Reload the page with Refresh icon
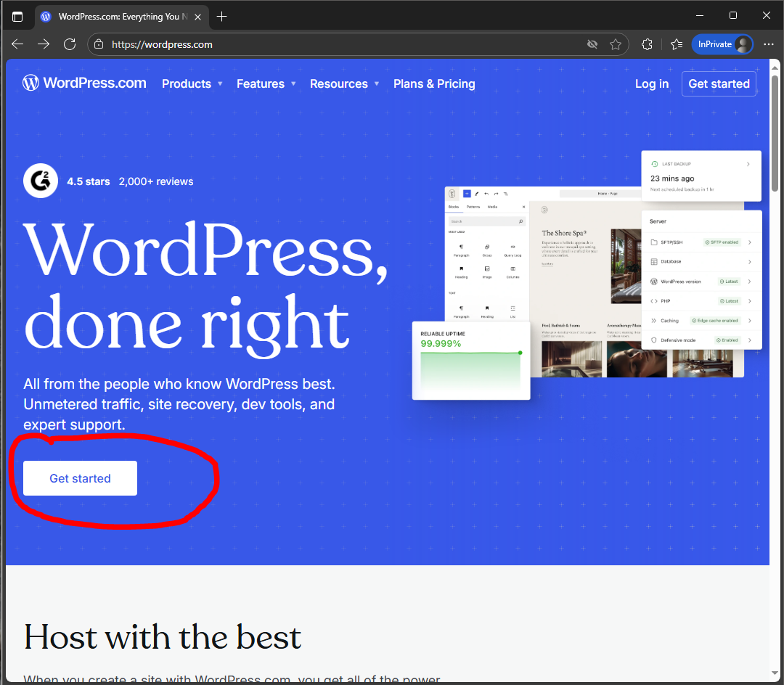784x685 pixels. point(70,44)
